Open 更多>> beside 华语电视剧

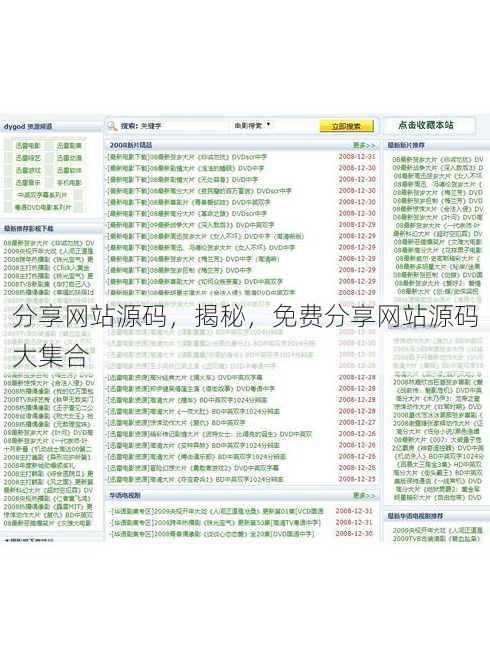tap(364, 495)
